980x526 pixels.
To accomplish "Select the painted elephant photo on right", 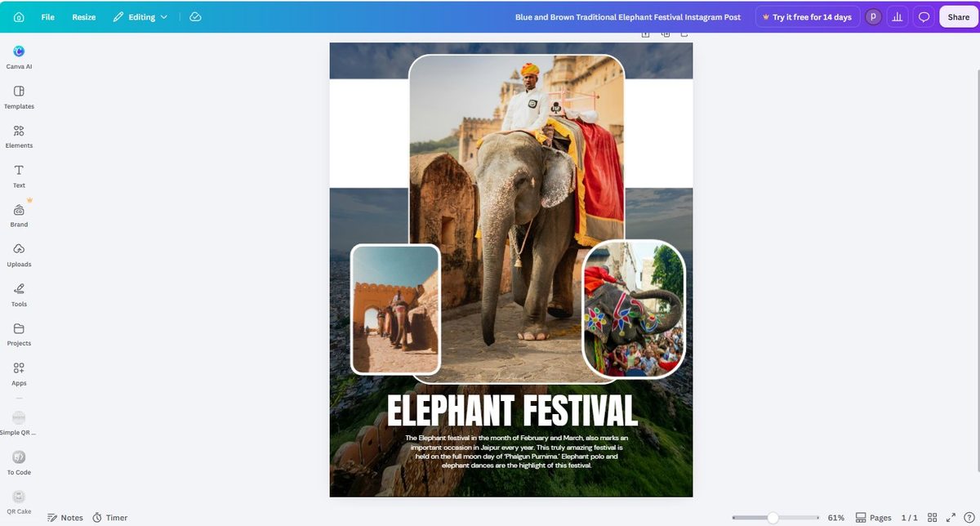I will coord(634,310).
